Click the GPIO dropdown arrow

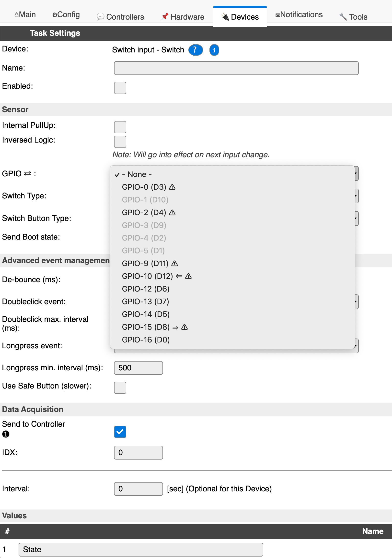click(357, 173)
